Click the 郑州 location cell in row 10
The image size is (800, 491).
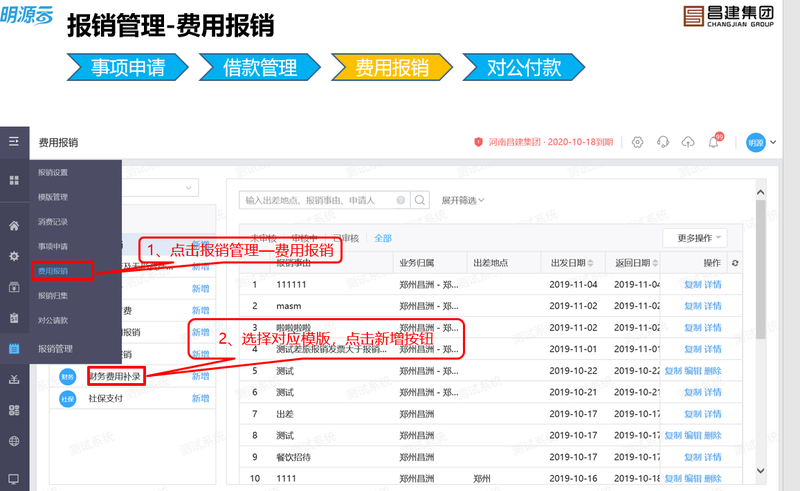click(x=482, y=479)
